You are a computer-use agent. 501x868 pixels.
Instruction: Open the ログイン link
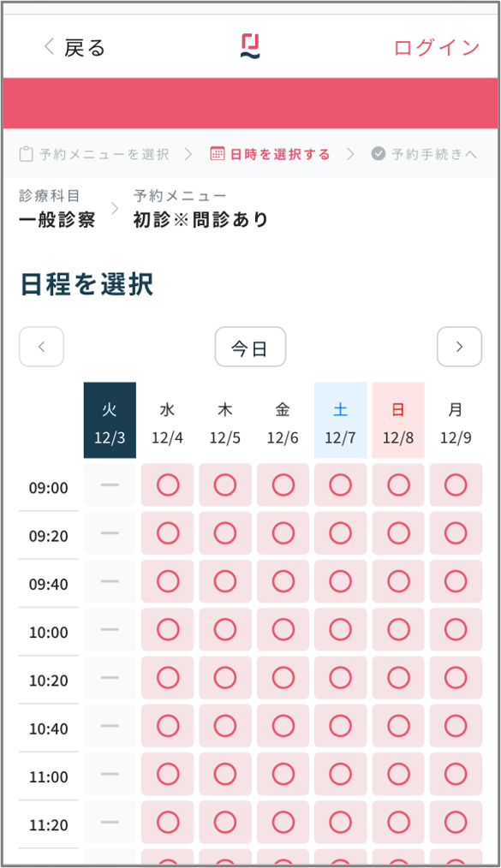pos(436,48)
